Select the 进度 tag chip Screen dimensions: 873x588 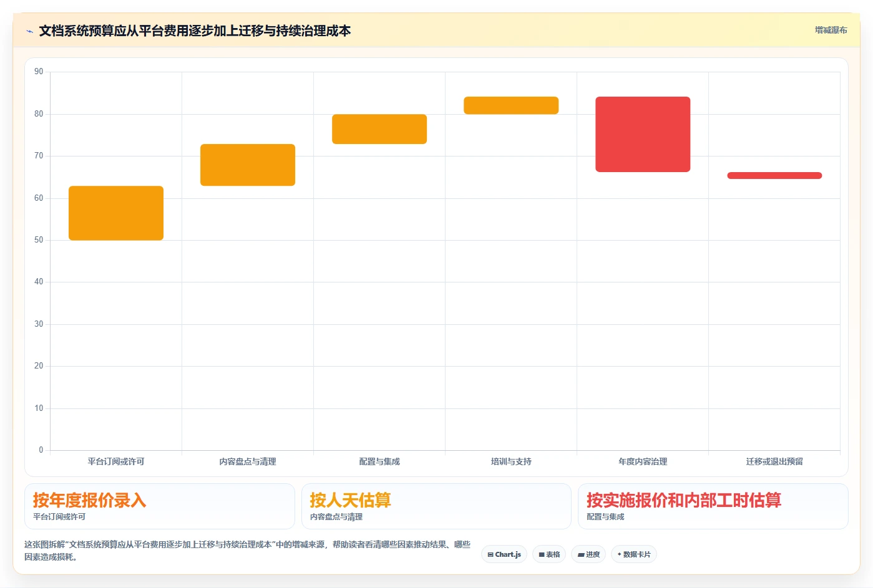click(588, 554)
